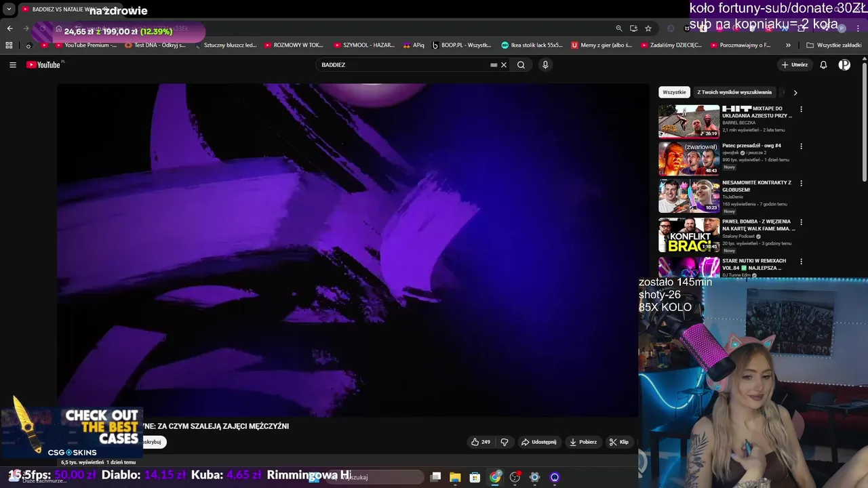The height and width of the screenshot is (488, 868).
Task: Open the Memy z gier bookmark
Action: coord(601,45)
